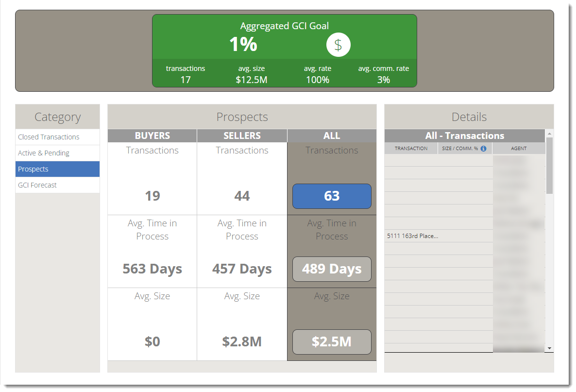Click the dollar sign icon in GCI Goal
Viewport: 576px width, 392px height.
(x=338, y=45)
